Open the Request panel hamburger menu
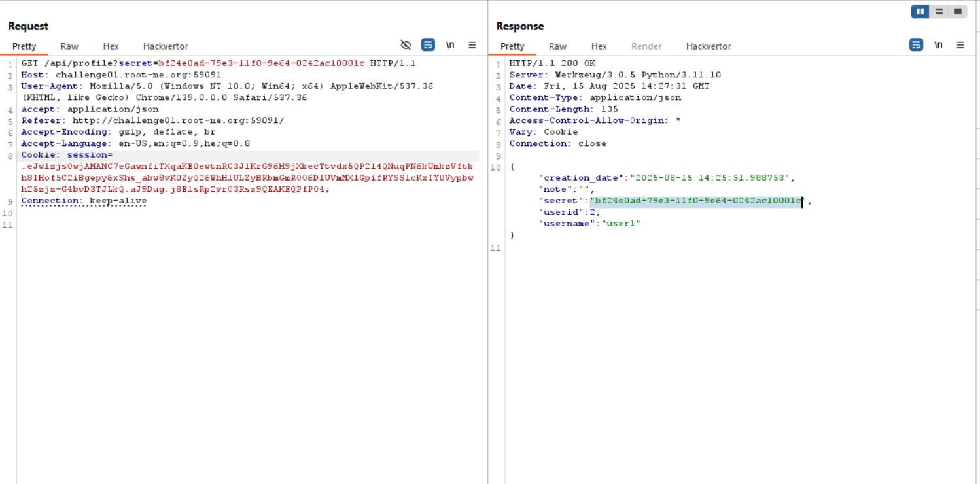980x484 pixels. point(472,45)
